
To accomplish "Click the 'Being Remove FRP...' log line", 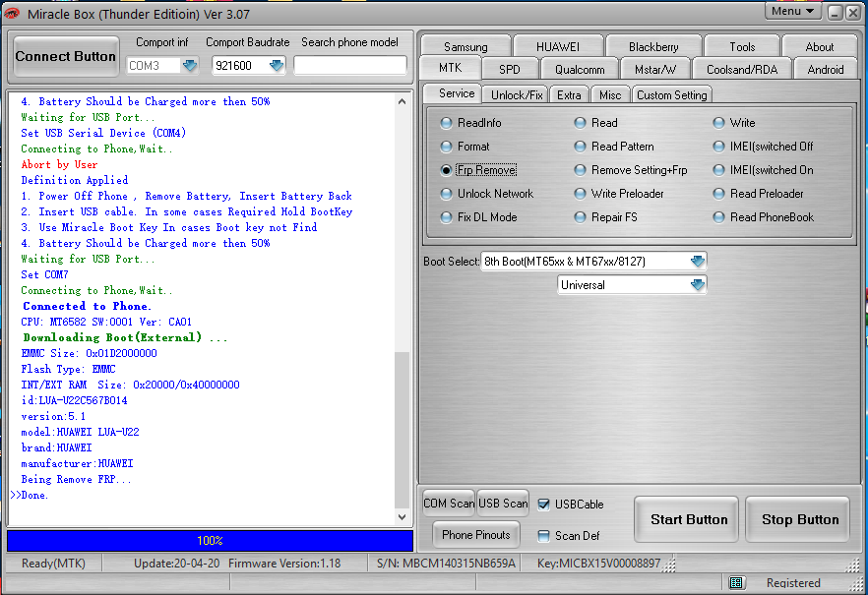I will coord(76,479).
